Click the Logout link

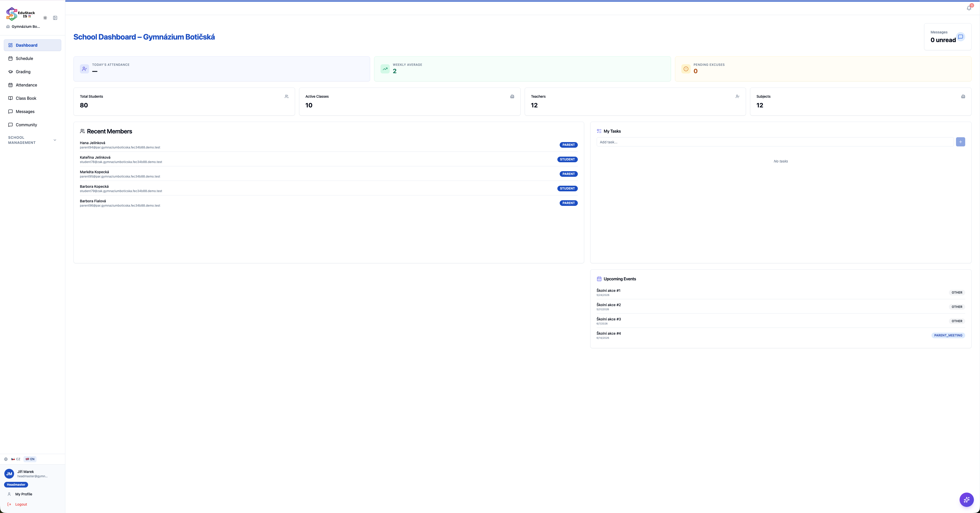click(21, 504)
